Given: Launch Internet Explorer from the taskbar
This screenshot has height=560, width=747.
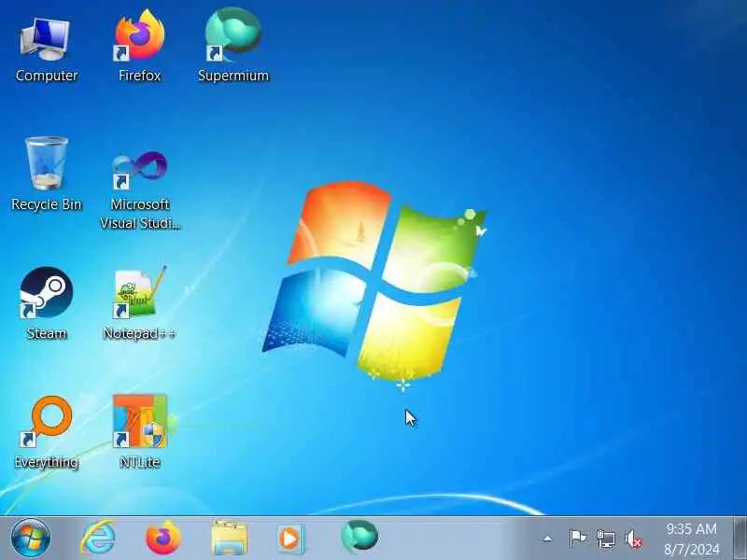Looking at the screenshot, I should tap(98, 539).
